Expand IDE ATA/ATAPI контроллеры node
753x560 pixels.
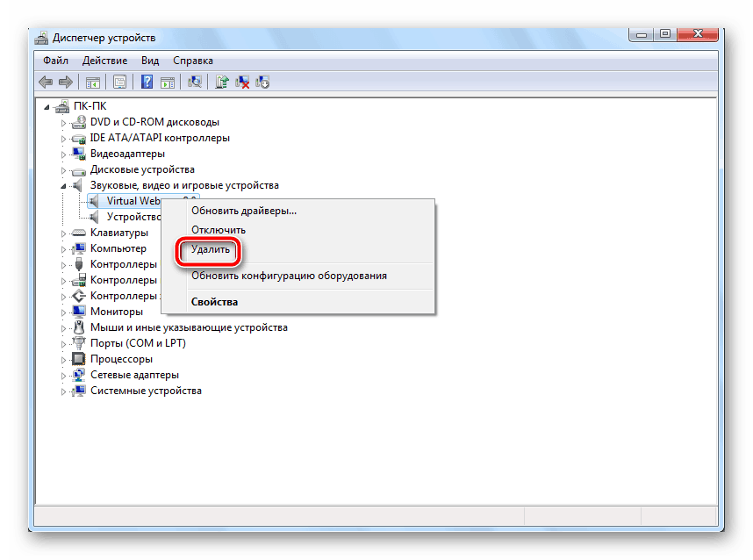tap(63, 139)
